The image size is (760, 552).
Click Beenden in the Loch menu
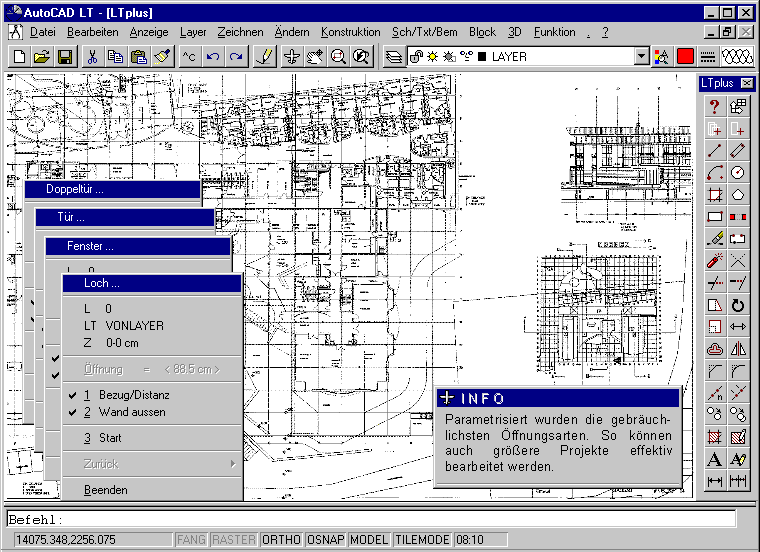152,490
